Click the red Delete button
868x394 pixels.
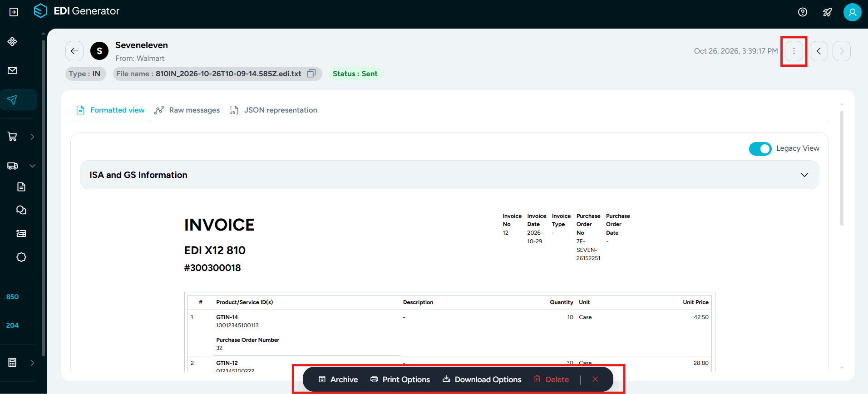551,379
